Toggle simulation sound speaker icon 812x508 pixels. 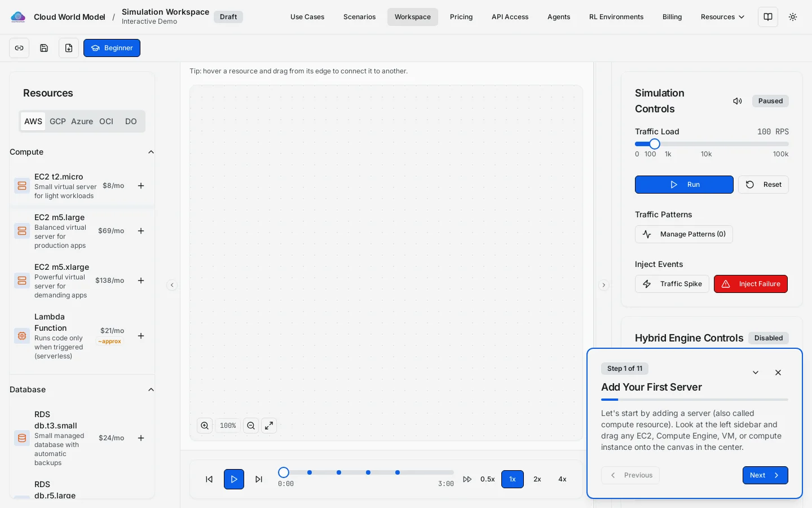click(738, 101)
